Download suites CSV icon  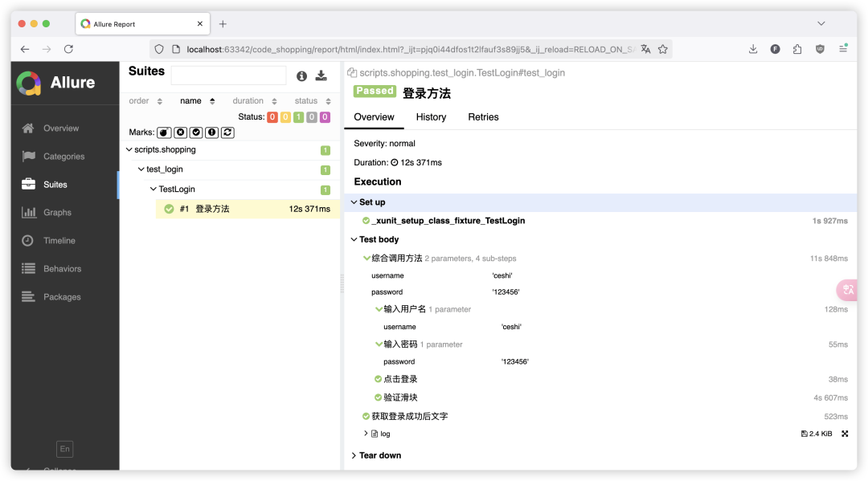321,75
